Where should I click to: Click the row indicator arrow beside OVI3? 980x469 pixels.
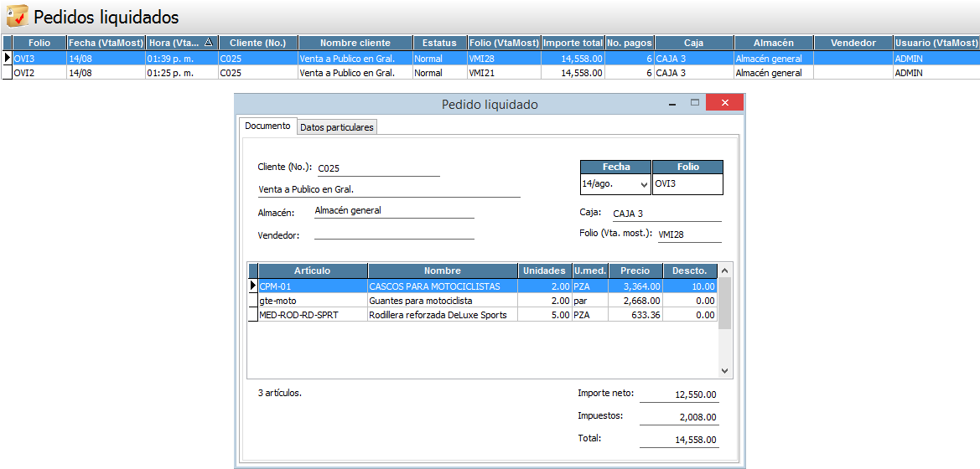pos(8,59)
